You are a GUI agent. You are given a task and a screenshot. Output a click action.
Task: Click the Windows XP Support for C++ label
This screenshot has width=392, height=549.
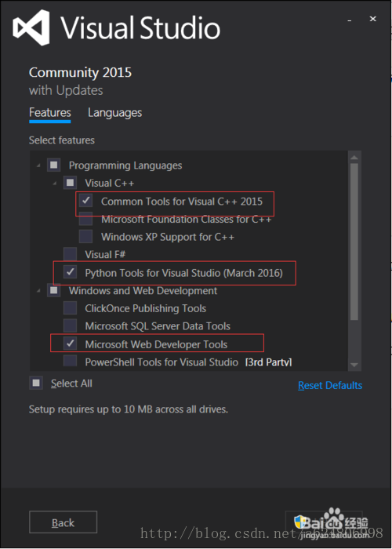[x=168, y=237]
